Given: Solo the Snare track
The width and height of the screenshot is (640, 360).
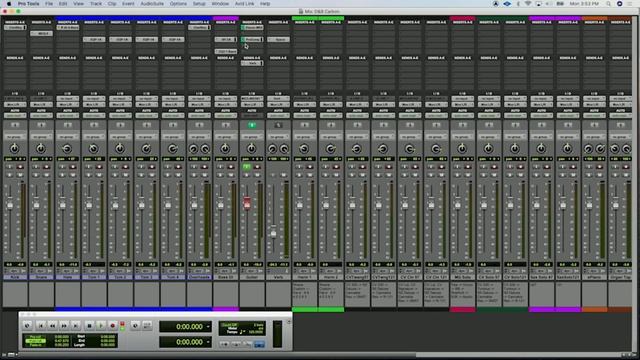Looking at the screenshot, I should 36,175.
